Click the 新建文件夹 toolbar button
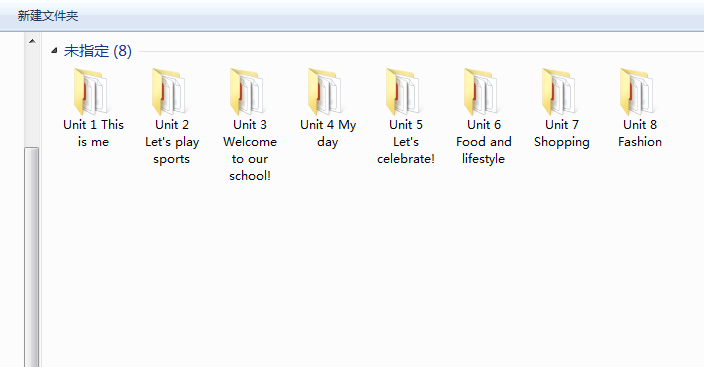 pos(48,16)
